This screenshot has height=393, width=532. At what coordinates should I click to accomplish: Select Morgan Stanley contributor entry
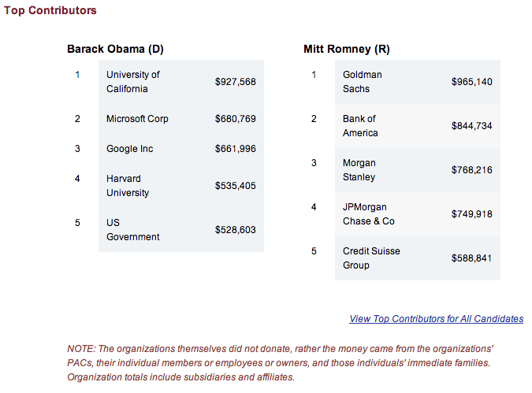click(x=359, y=170)
